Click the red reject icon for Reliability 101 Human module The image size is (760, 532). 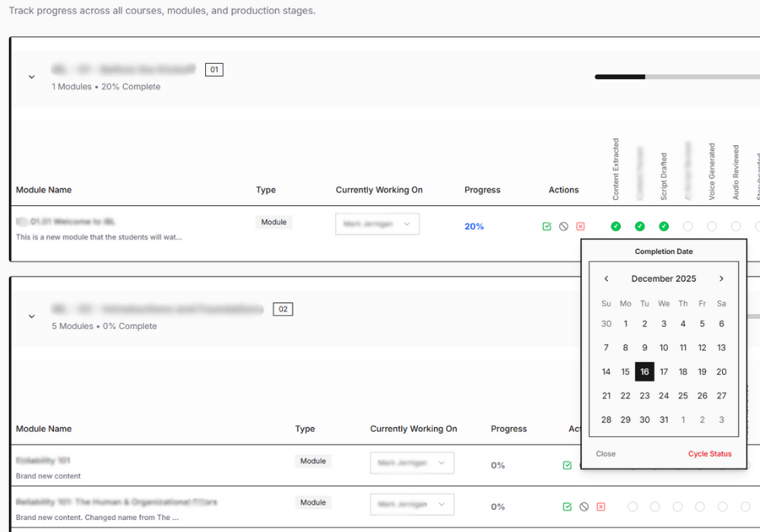coord(600,506)
